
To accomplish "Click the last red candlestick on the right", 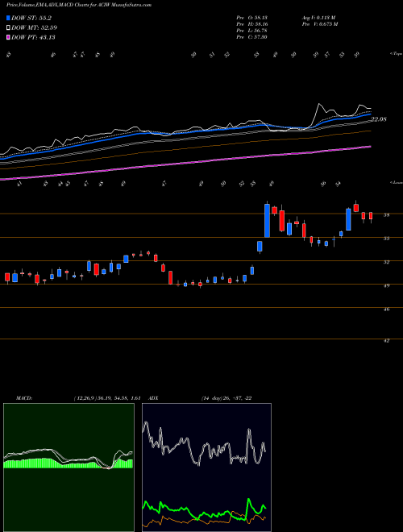I will [x=371, y=216].
